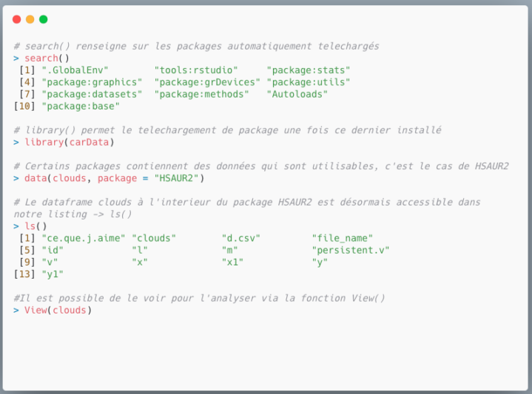Click the comment about View() function
The height and width of the screenshot is (394, 532).
200,298
